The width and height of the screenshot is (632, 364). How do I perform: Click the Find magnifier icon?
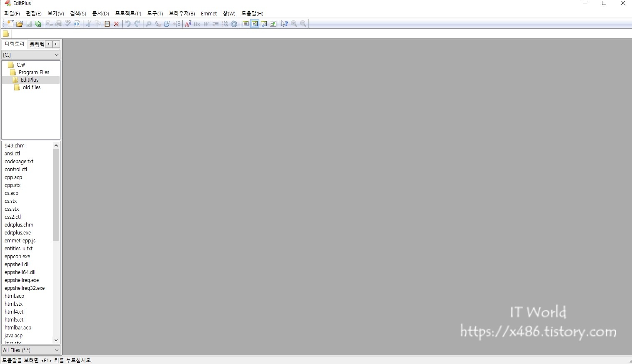(149, 24)
